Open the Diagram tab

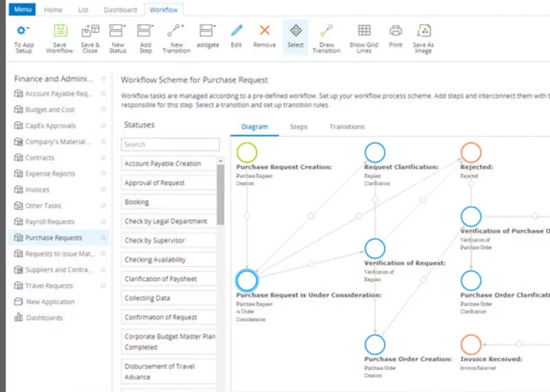tap(254, 127)
